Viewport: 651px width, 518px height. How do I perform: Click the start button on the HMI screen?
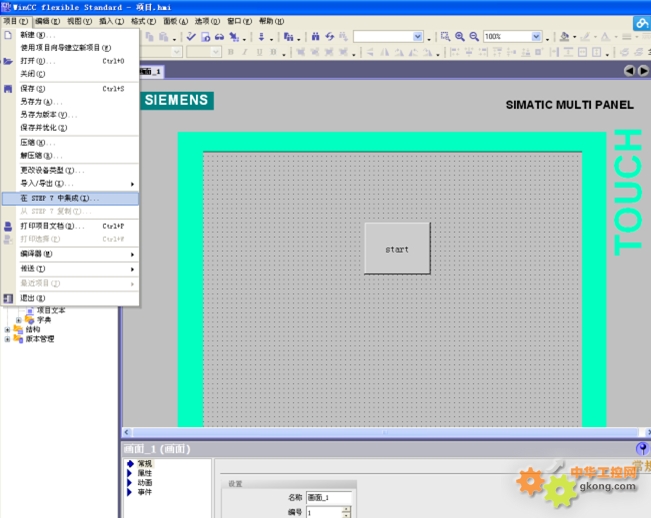(x=397, y=248)
